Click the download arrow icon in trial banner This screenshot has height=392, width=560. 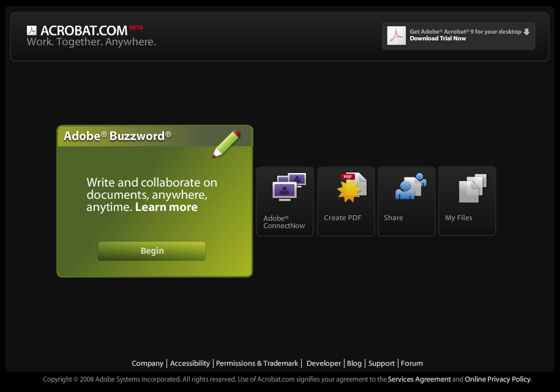coord(526,32)
